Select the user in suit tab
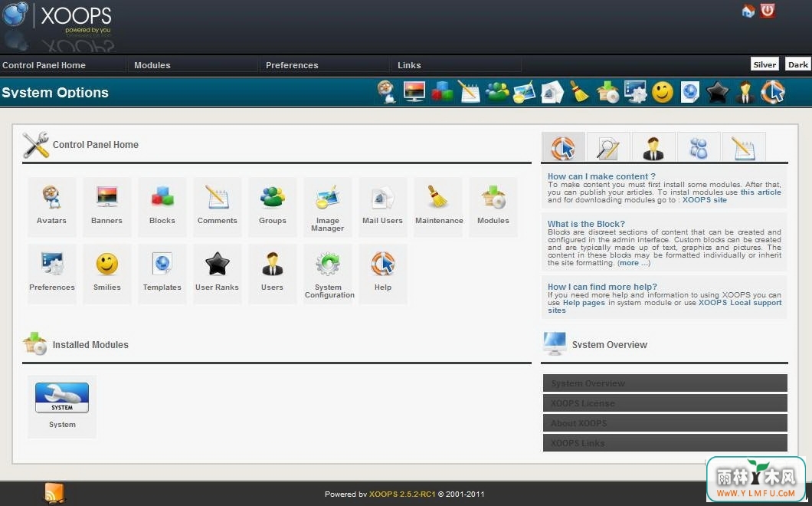Screen dimensions: 812x506 click(x=653, y=147)
